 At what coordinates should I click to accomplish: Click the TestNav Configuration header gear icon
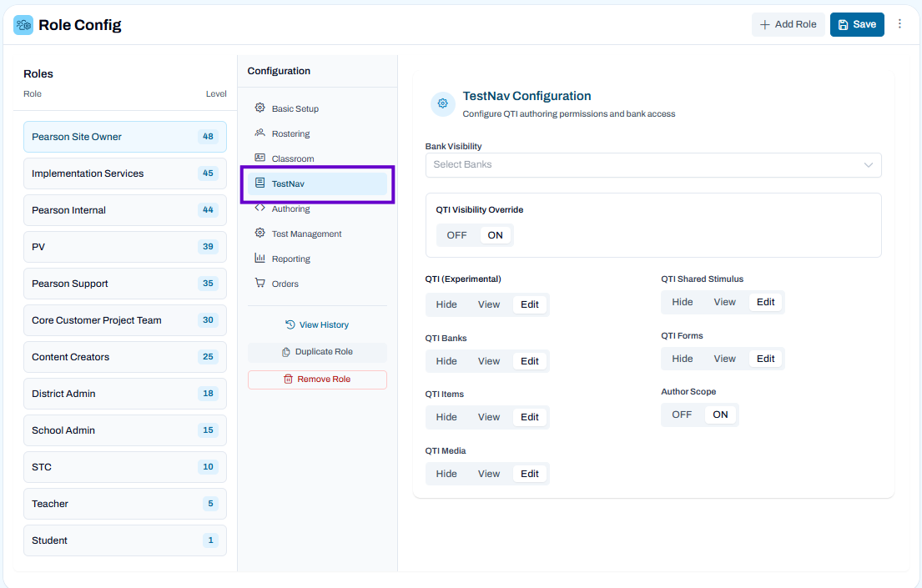pyautogui.click(x=443, y=103)
